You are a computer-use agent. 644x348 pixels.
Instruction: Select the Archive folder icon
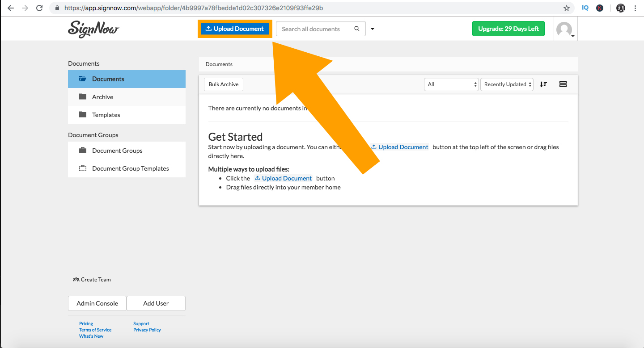(x=83, y=96)
